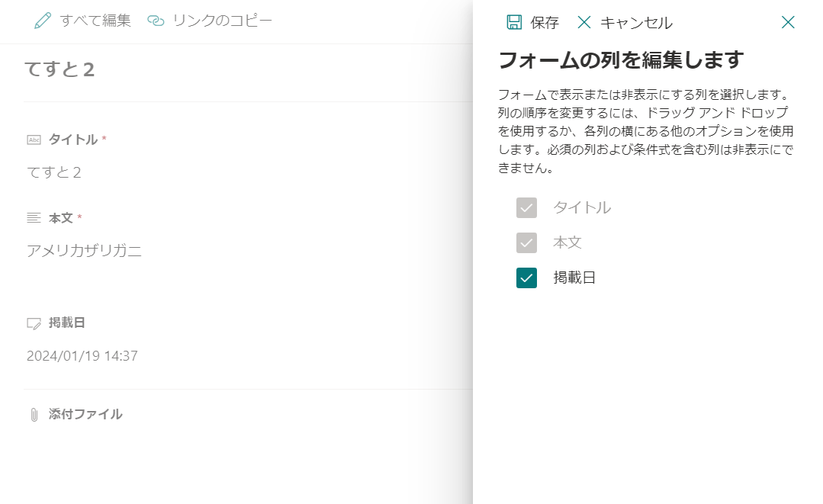Click the floppy disk save icon
The height and width of the screenshot is (504, 823).
pyautogui.click(x=514, y=22)
